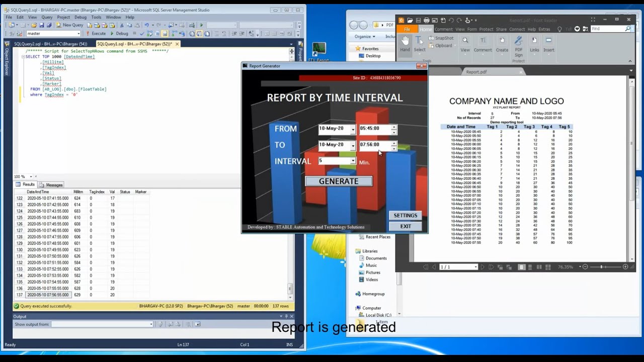Screen dimensions: 644x362
Task: Open the Query menu in SSMS
Action: 47,17
